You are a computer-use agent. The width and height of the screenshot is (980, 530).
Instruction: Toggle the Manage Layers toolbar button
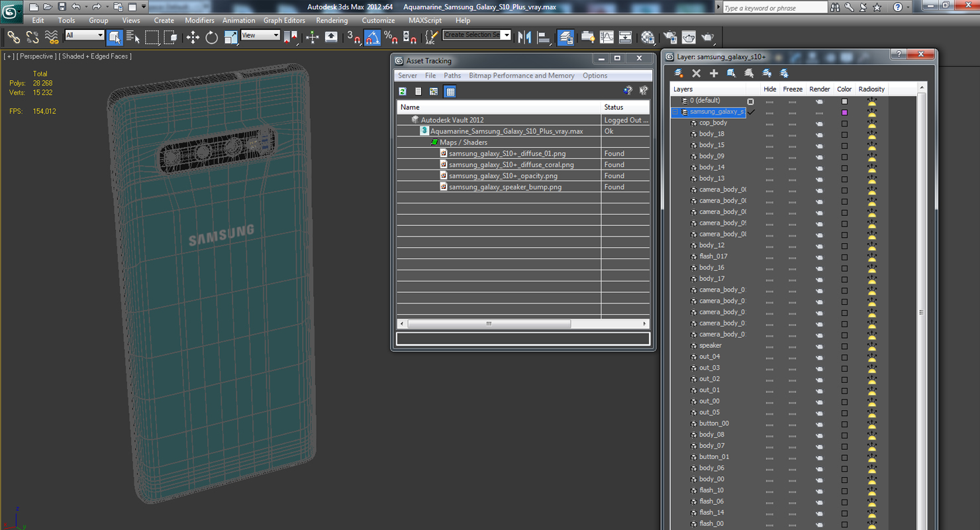coord(565,37)
